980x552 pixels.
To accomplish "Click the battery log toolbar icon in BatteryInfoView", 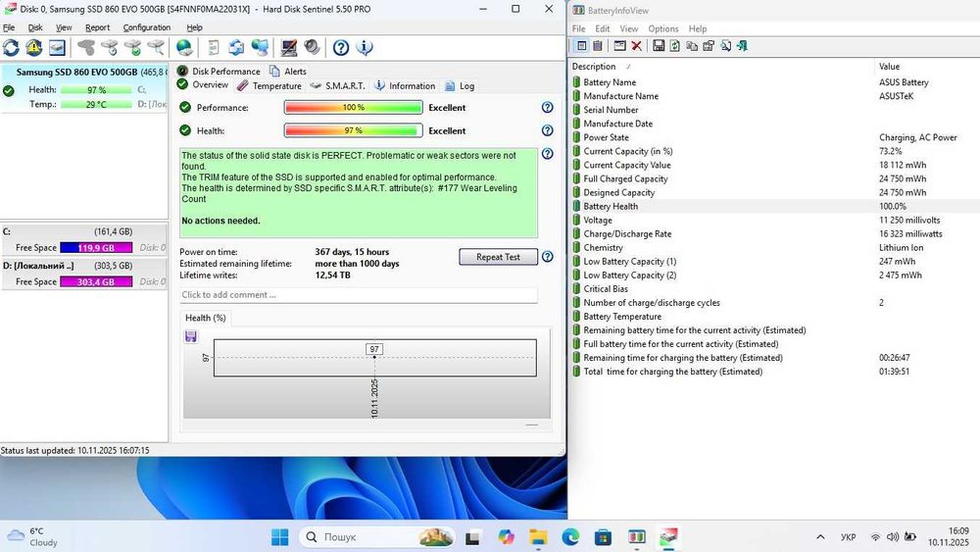I will click(x=598, y=46).
